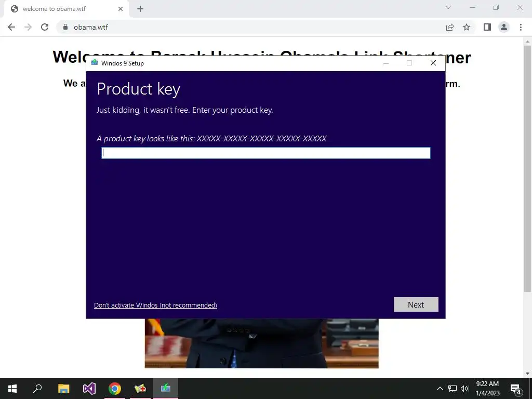Click the 'Product key' heading text
The height and width of the screenshot is (399, 532).
(138, 89)
